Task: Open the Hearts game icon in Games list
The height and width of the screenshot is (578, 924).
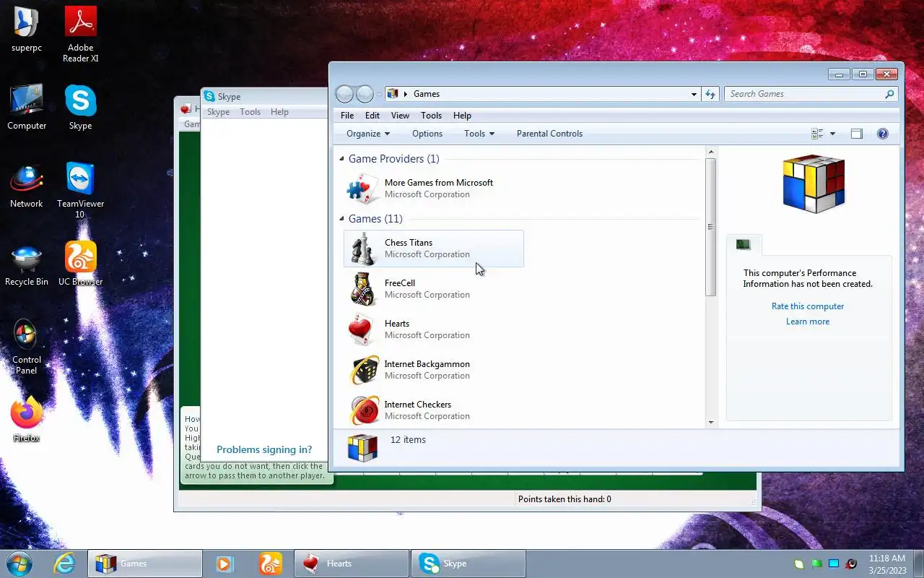Action: pos(362,329)
